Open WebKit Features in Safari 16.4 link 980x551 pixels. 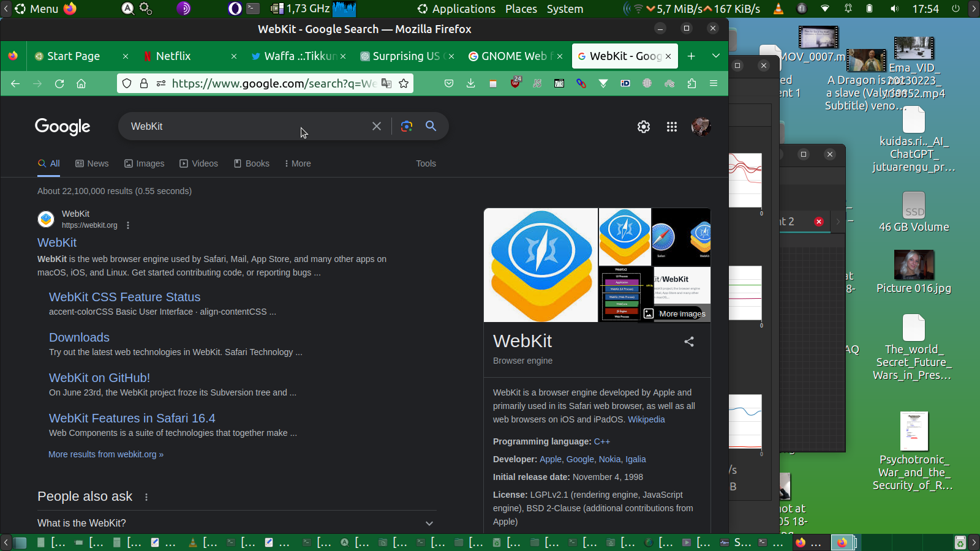(132, 418)
